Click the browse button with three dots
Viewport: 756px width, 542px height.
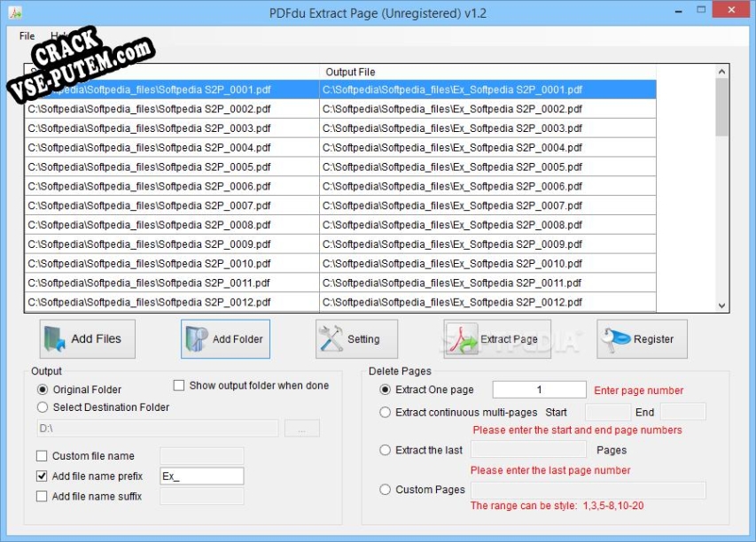pos(302,428)
